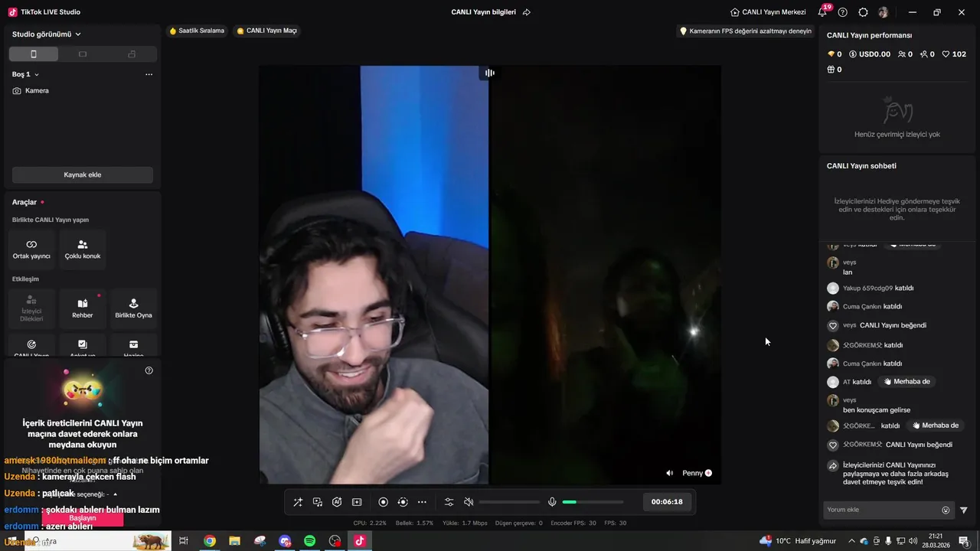Open the AI hexagon tool in toolbar
980x551 pixels.
(x=337, y=502)
